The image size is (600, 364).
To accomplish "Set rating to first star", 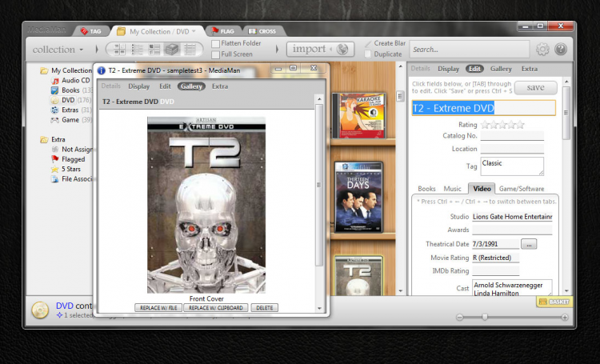I will pyautogui.click(x=486, y=125).
